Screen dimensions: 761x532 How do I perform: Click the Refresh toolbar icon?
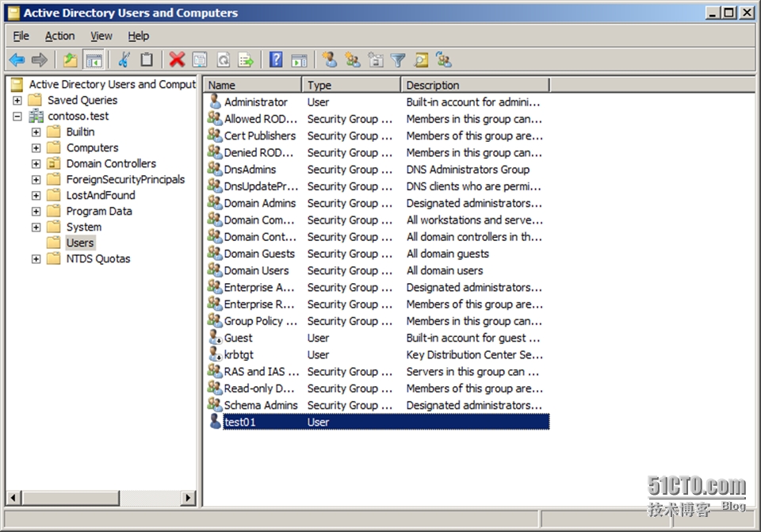[224, 60]
